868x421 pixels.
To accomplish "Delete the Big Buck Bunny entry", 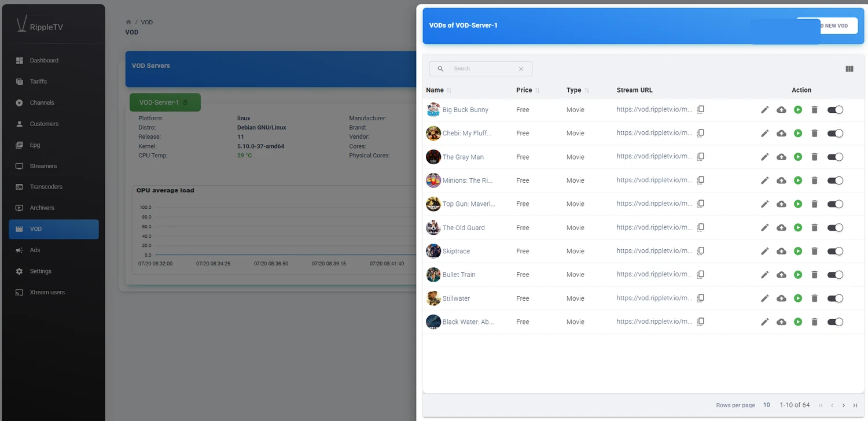I will click(x=815, y=110).
